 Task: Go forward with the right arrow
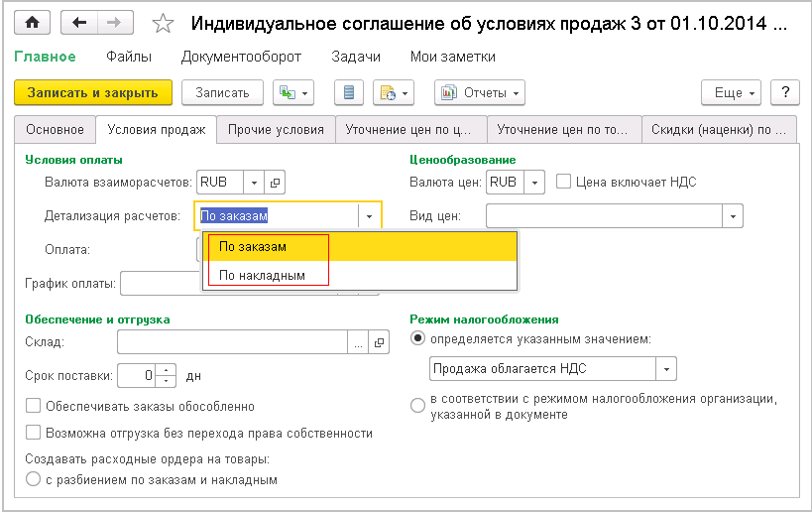click(116, 22)
